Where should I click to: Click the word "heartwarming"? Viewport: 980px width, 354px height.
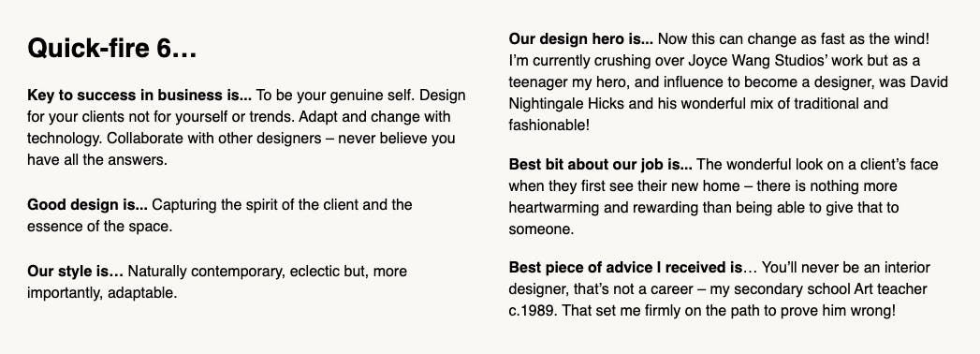550,208
